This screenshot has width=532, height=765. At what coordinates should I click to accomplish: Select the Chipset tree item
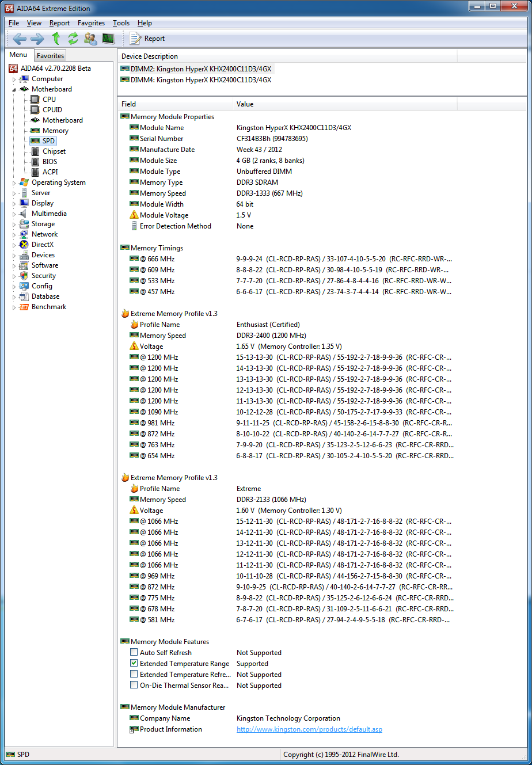pos(54,151)
